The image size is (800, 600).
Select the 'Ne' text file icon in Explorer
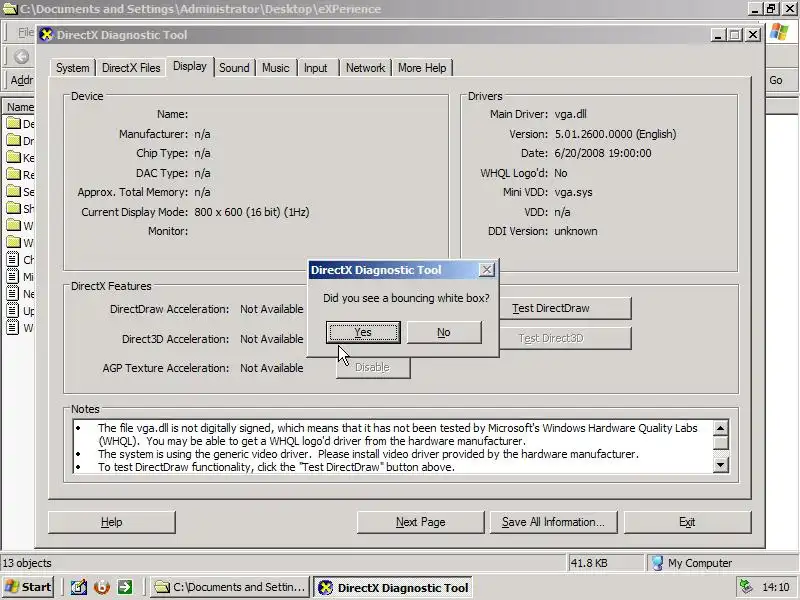(x=13, y=293)
